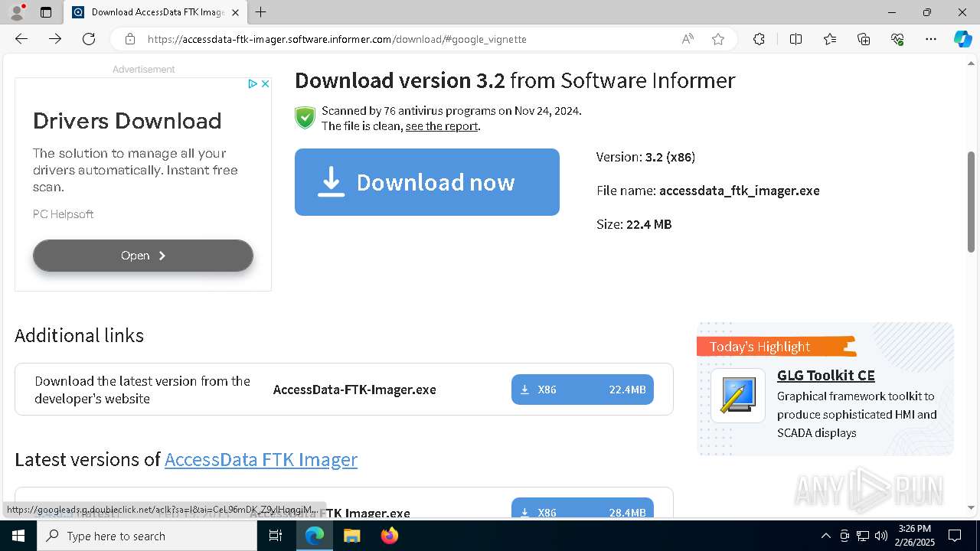
Task: Click the AccessData-FTK-Imager.exe file name
Action: tap(354, 390)
